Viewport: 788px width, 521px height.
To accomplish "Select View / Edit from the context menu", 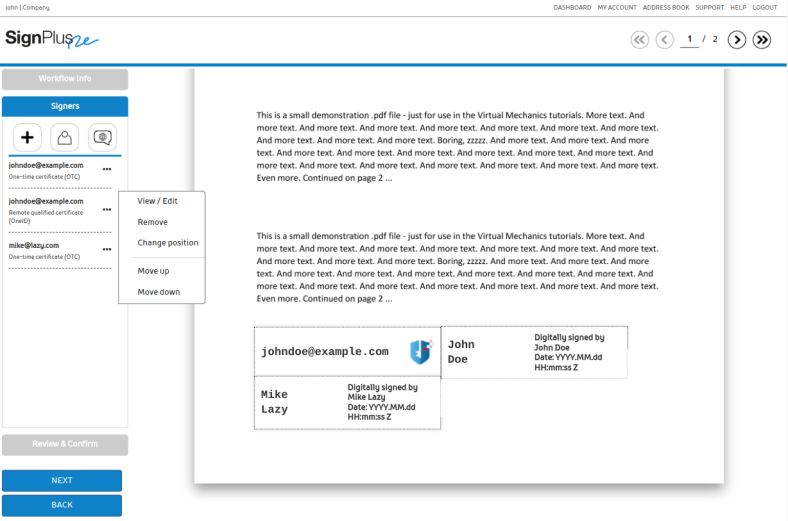I will (x=157, y=201).
